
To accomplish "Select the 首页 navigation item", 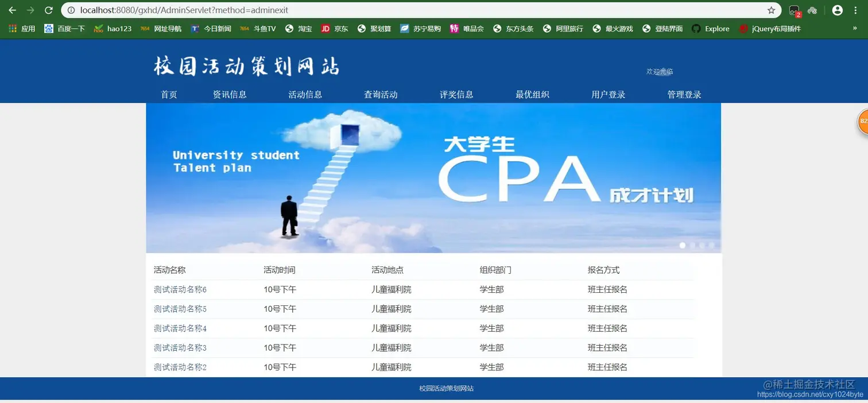I will tap(169, 94).
